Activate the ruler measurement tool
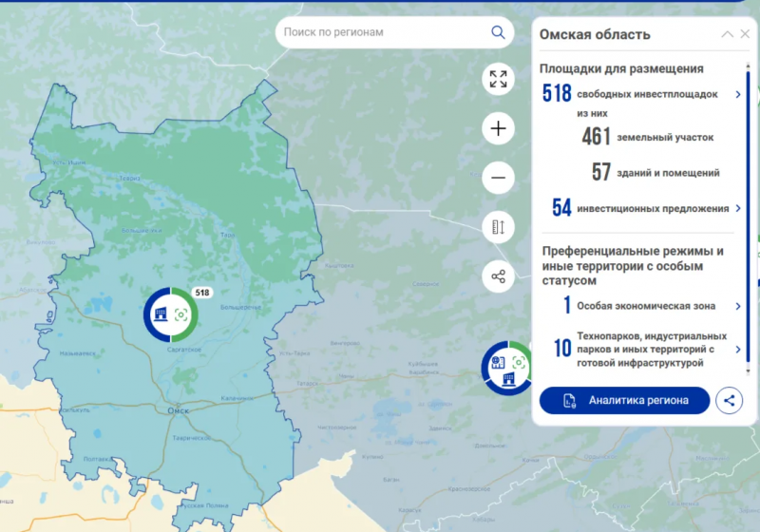 coord(498,227)
